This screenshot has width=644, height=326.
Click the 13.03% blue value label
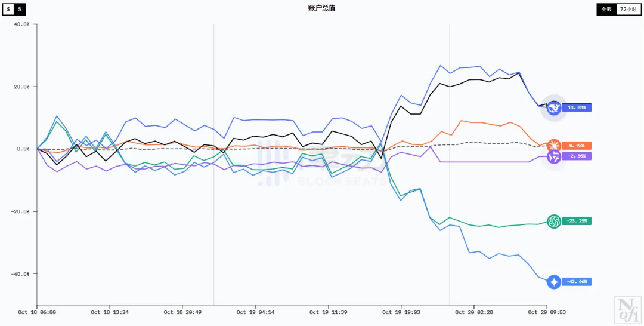(577, 107)
